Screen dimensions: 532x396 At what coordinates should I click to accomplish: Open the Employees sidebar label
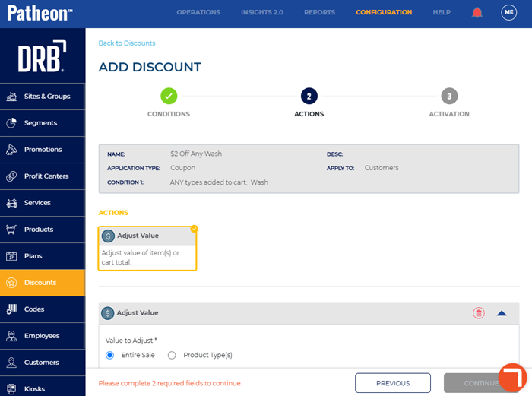coord(42,336)
